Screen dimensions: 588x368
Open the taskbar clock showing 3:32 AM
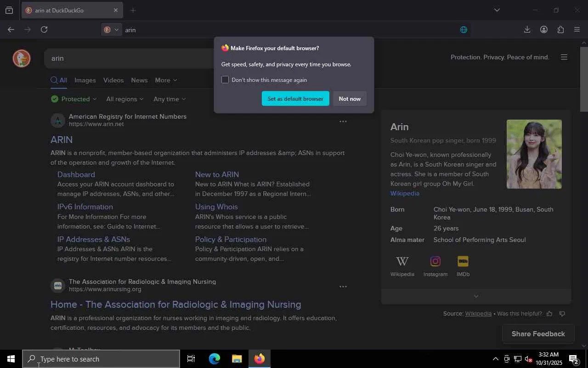548,359
